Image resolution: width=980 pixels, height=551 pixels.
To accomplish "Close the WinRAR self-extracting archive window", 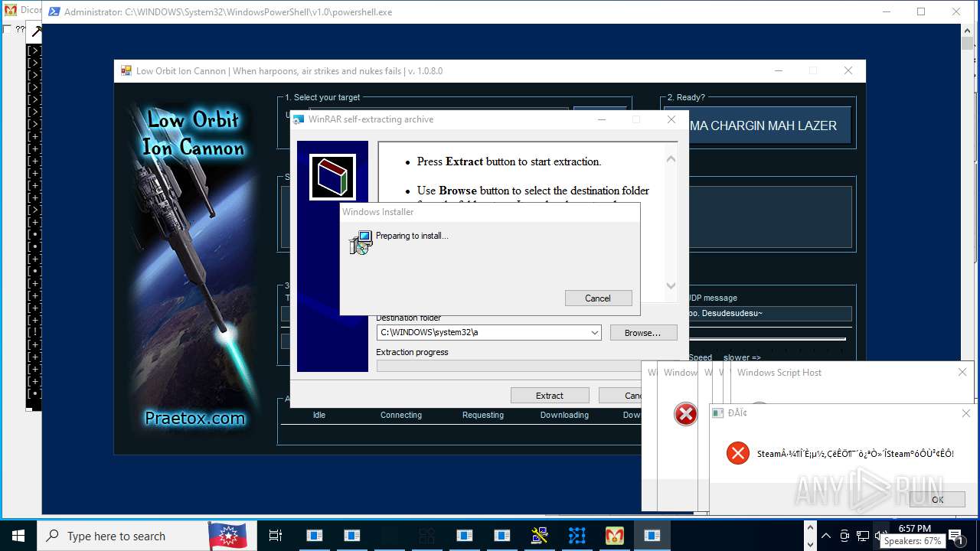I will pyautogui.click(x=671, y=119).
